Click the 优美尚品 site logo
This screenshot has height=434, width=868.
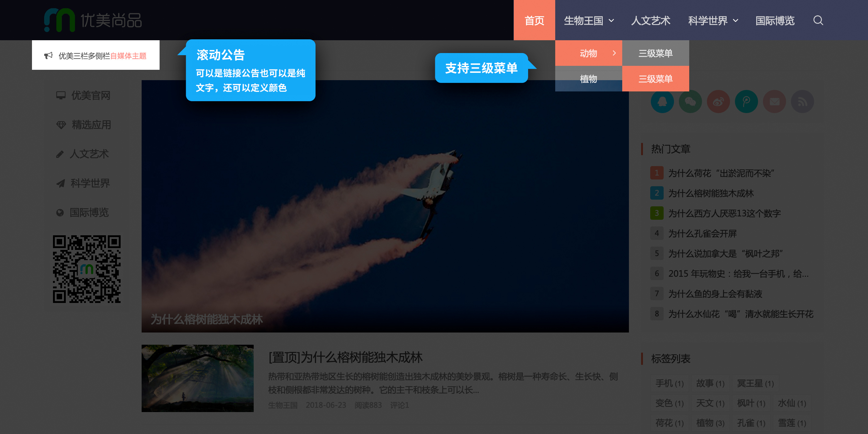93,20
